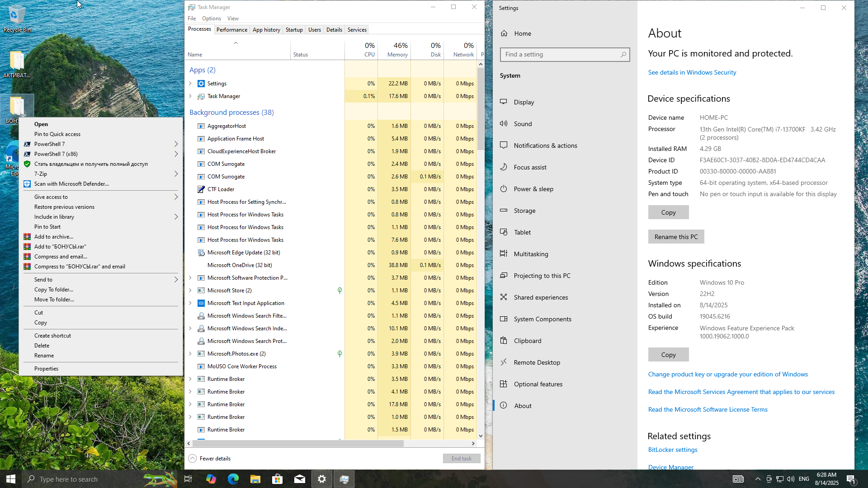Open Microsoft Edge from taskbar
This screenshot has height=488, width=868.
(233, 479)
